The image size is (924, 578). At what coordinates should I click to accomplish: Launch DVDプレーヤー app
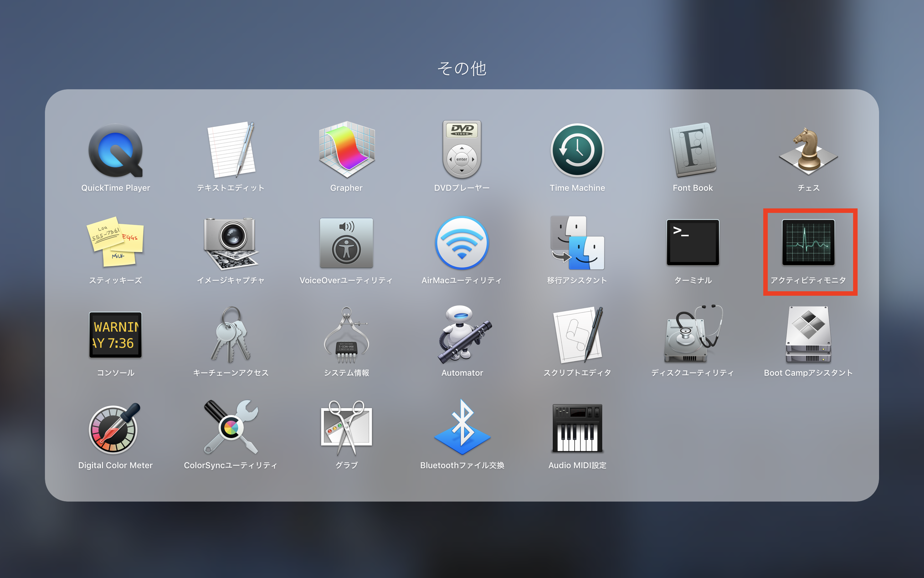point(462,150)
